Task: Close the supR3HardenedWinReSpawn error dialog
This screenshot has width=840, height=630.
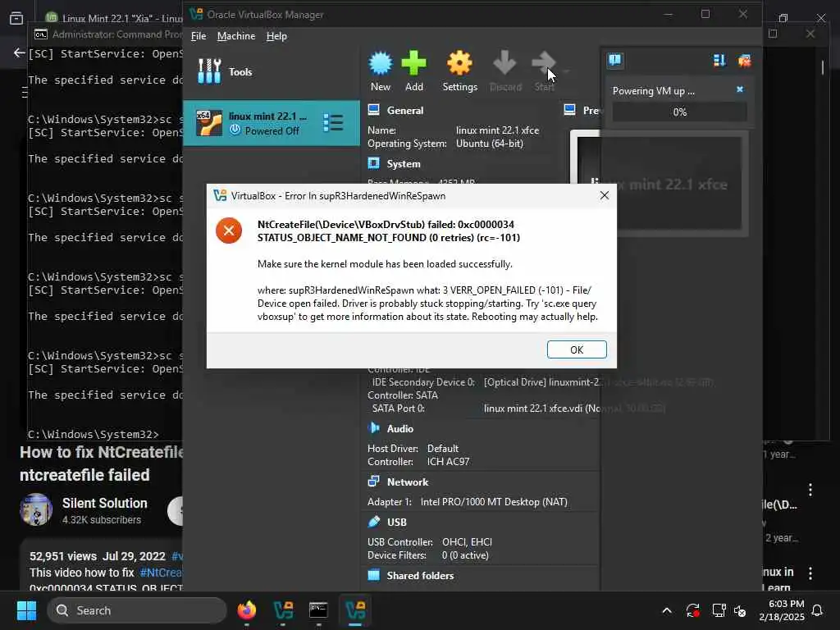Action: 605,195
